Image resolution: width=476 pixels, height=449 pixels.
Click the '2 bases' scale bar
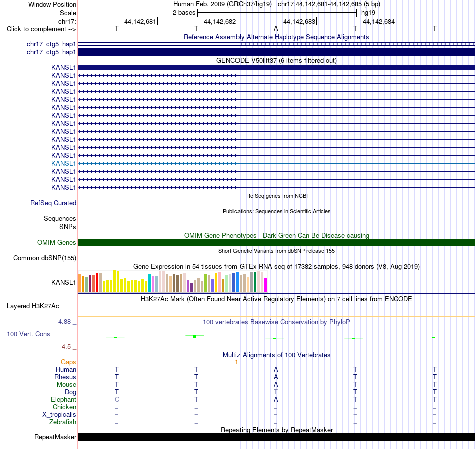pyautogui.click(x=277, y=13)
